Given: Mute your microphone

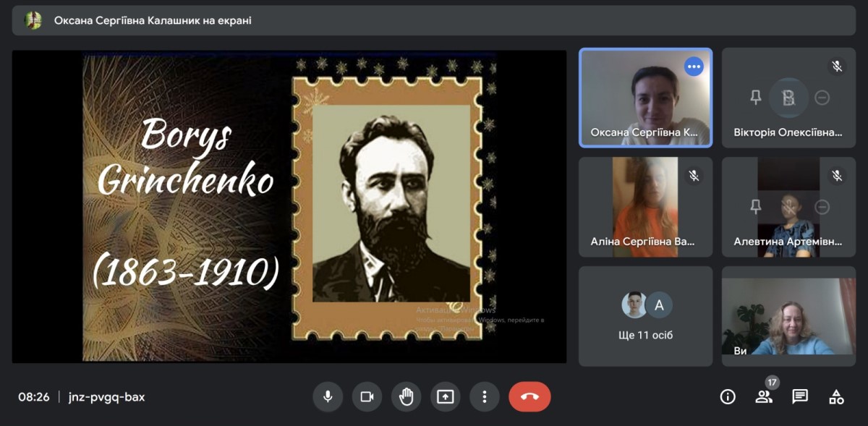Looking at the screenshot, I should point(328,396).
